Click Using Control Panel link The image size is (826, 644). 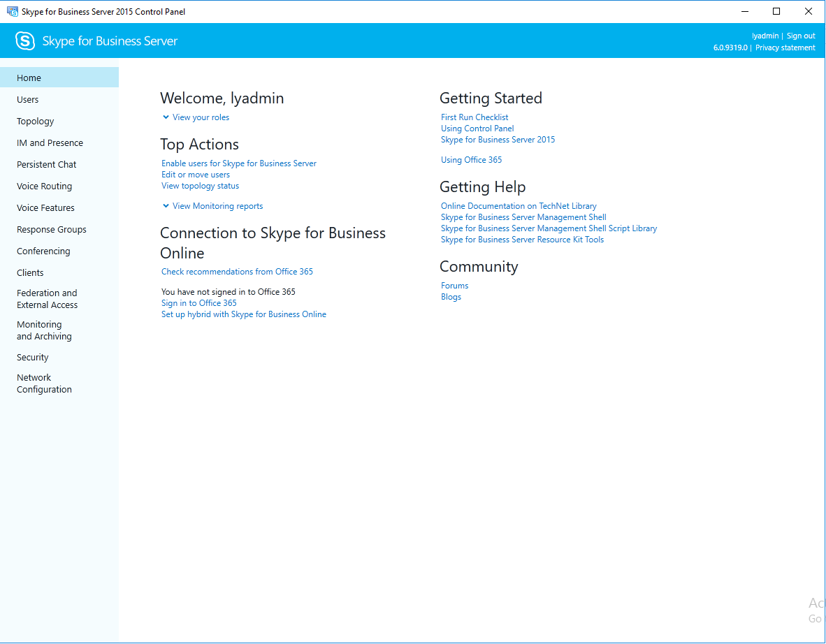[477, 129]
